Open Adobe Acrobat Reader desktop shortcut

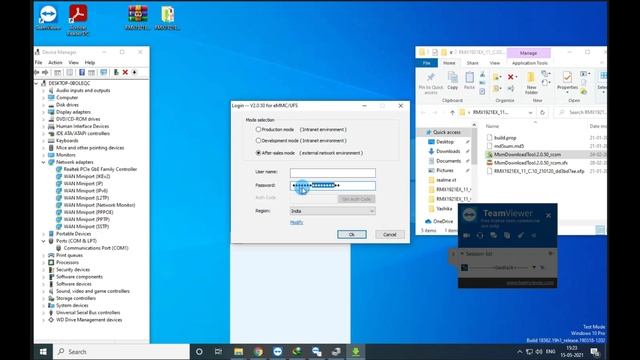pyautogui.click(x=78, y=20)
